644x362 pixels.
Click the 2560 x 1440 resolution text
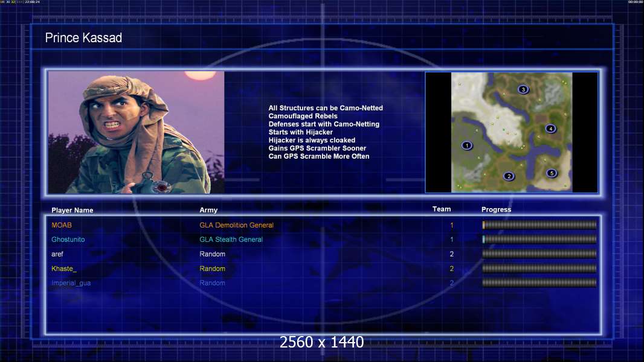[321, 342]
